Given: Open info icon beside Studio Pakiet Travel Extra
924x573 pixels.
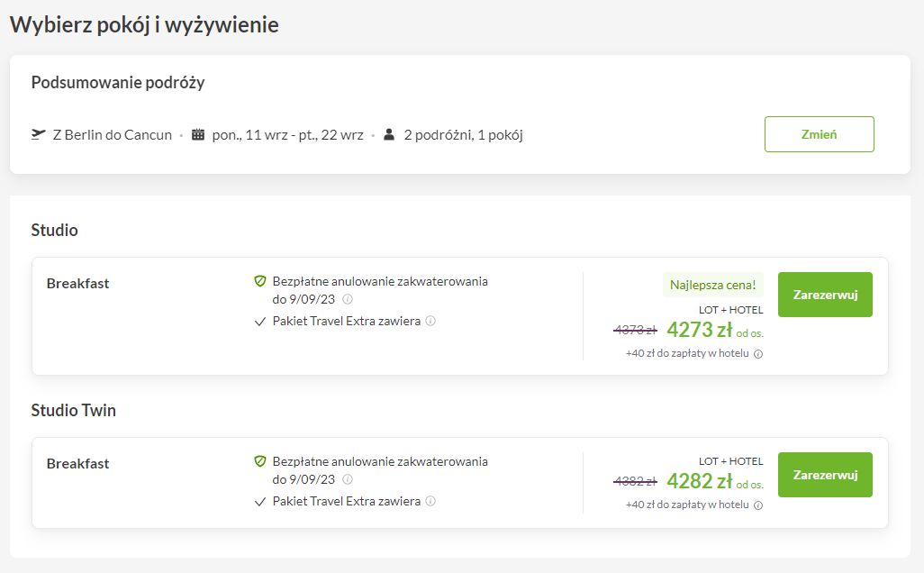Looking at the screenshot, I should coord(430,322).
